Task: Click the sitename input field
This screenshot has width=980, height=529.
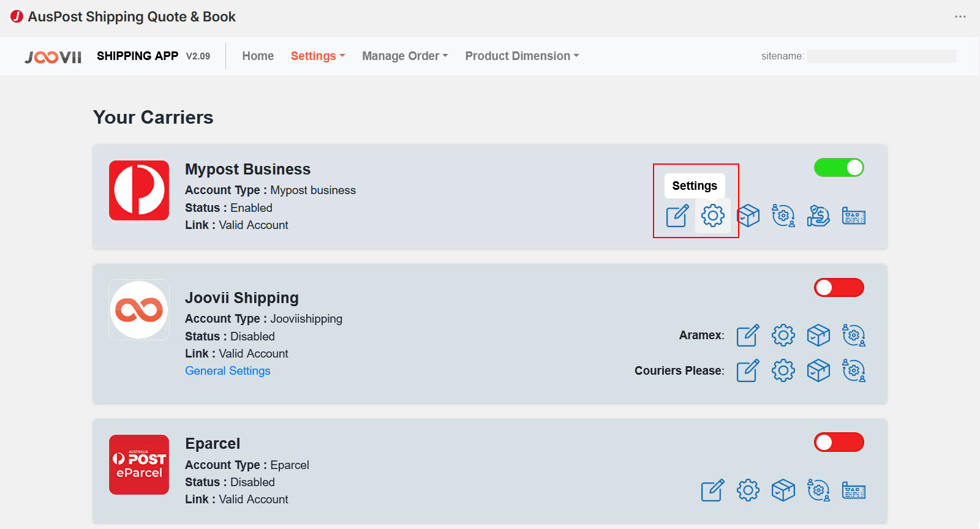Action: (881, 56)
